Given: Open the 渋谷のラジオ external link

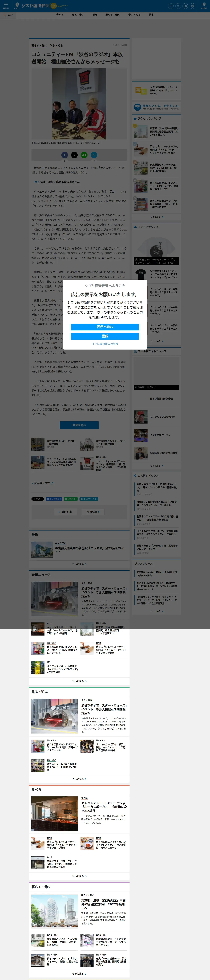Looking at the screenshot, I should pyautogui.click(x=42, y=483).
